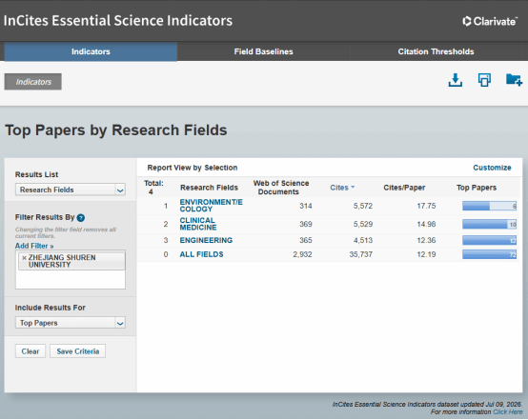Click the Clinical Medicine Top Papers bar
The height and width of the screenshot is (420, 528).
(489, 224)
